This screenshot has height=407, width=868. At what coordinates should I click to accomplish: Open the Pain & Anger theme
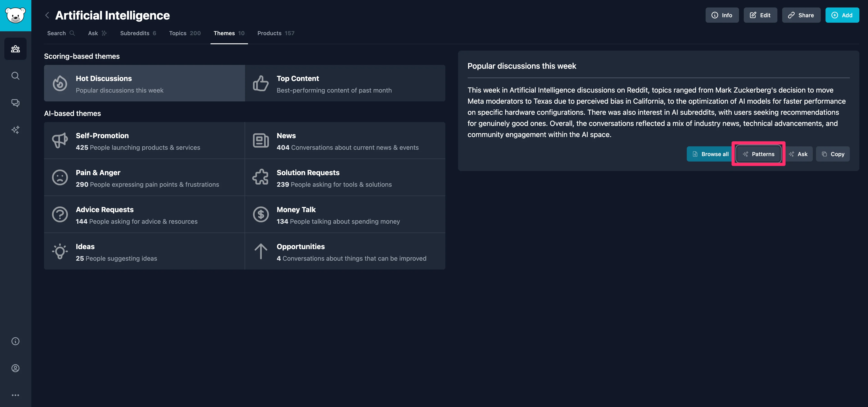(144, 177)
